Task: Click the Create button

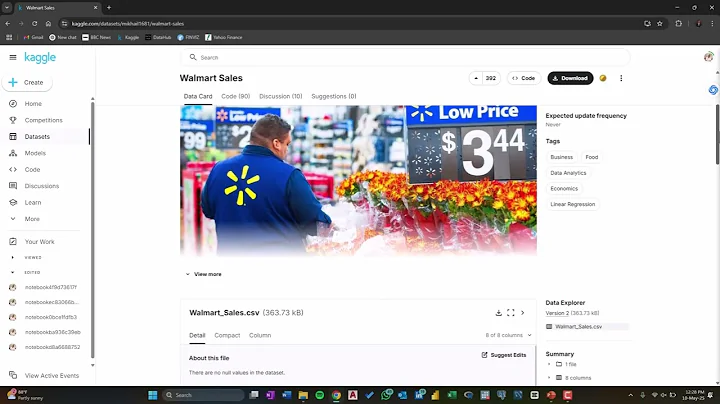Action: pyautogui.click(x=27, y=83)
